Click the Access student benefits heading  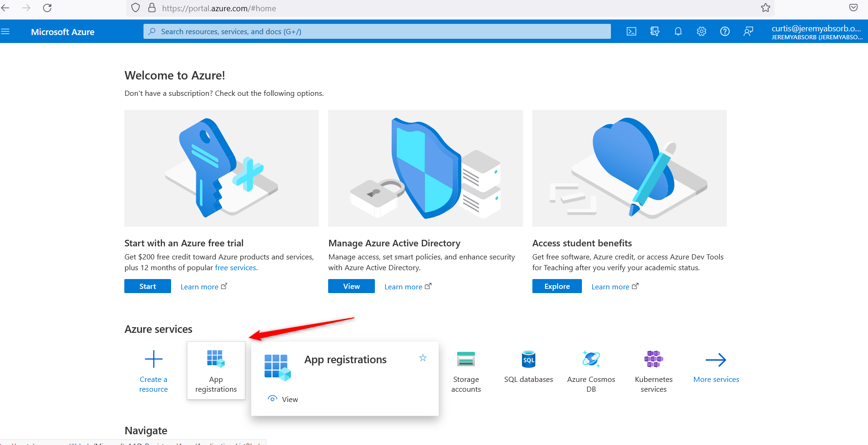tap(582, 243)
